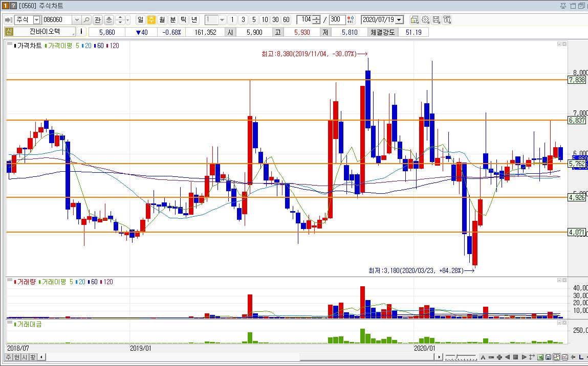Click the plus zoom-in icon in bottom bar
The image size is (588, 366).
tap(499, 357)
